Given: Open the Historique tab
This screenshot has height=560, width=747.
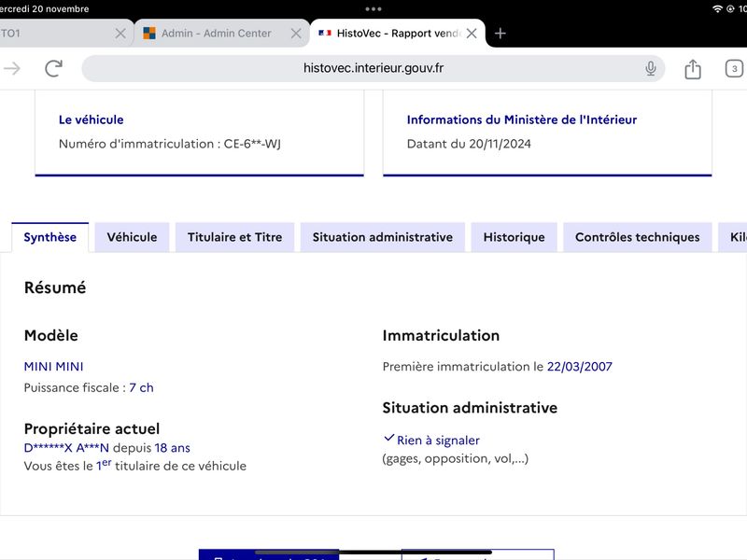Looking at the screenshot, I should point(514,237).
